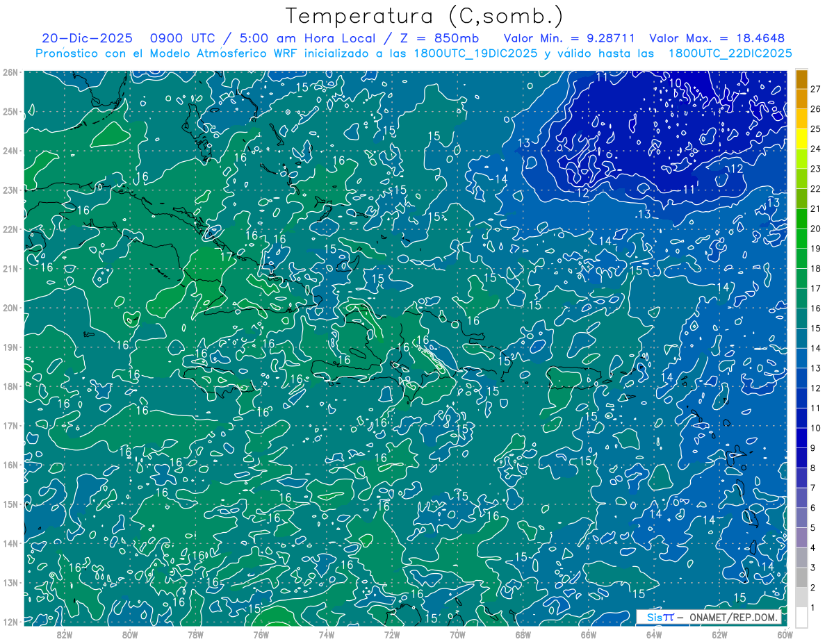This screenshot has width=834, height=644.
Task: Click the '64W' longitude axis label
Action: pos(654,634)
